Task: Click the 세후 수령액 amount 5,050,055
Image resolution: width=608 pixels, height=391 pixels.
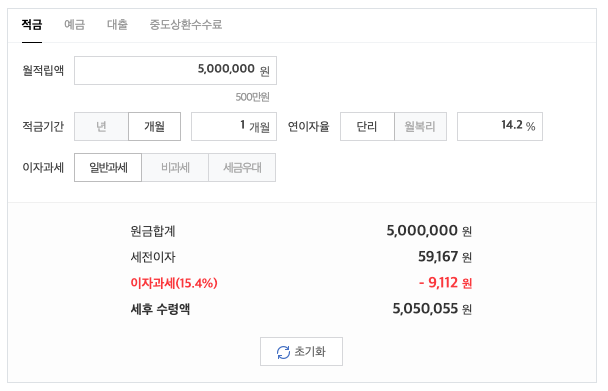Action: pos(425,309)
